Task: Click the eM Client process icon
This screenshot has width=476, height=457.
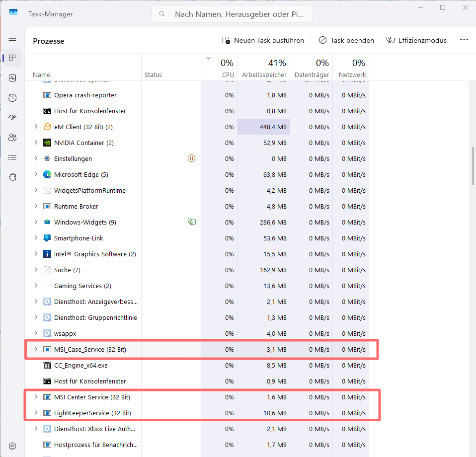Action: point(47,127)
